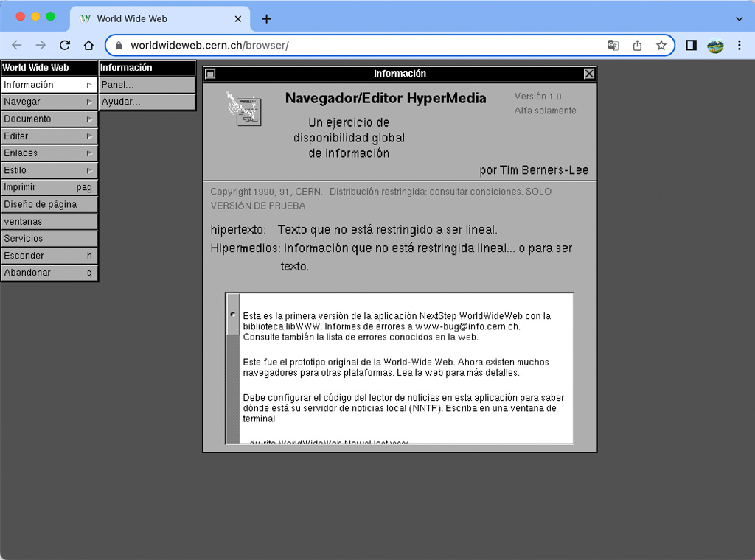This screenshot has height=560, width=755.
Task: Choose Esconder from the menu
Action: pyautogui.click(x=49, y=256)
